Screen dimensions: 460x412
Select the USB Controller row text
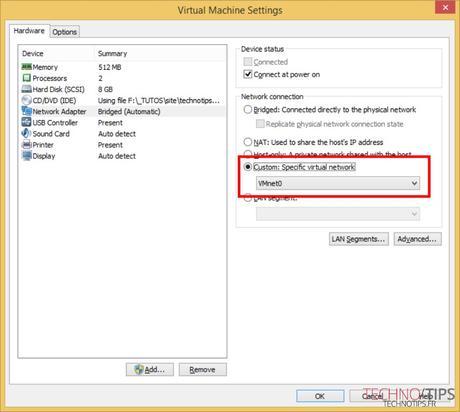tap(55, 123)
